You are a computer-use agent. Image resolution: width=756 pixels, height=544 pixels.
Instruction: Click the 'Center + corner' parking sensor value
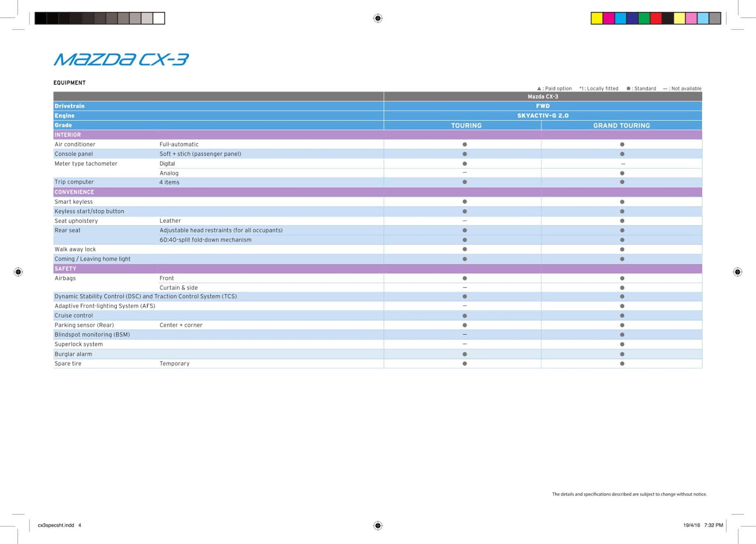(181, 325)
